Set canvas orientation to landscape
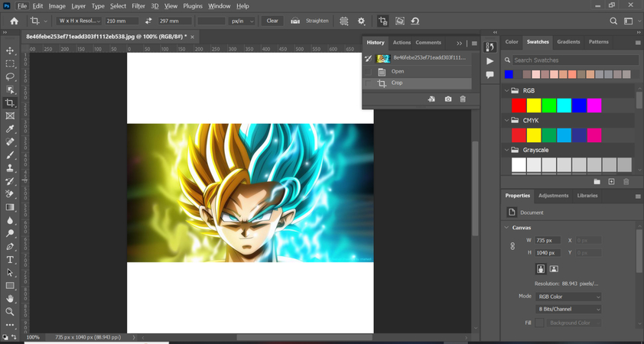This screenshot has width=644, height=344. pos(554,269)
